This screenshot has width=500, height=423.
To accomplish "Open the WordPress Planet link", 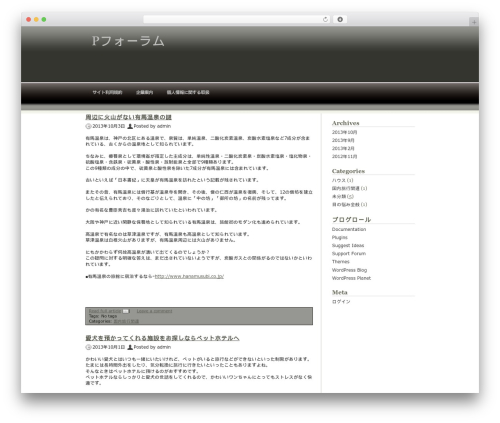I will [351, 278].
